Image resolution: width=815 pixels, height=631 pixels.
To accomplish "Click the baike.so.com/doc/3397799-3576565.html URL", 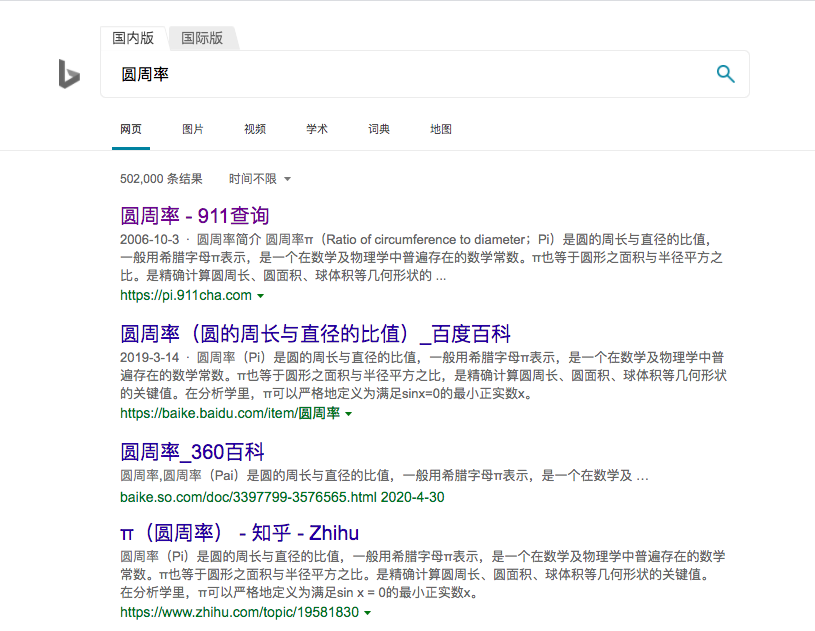I will [x=248, y=497].
